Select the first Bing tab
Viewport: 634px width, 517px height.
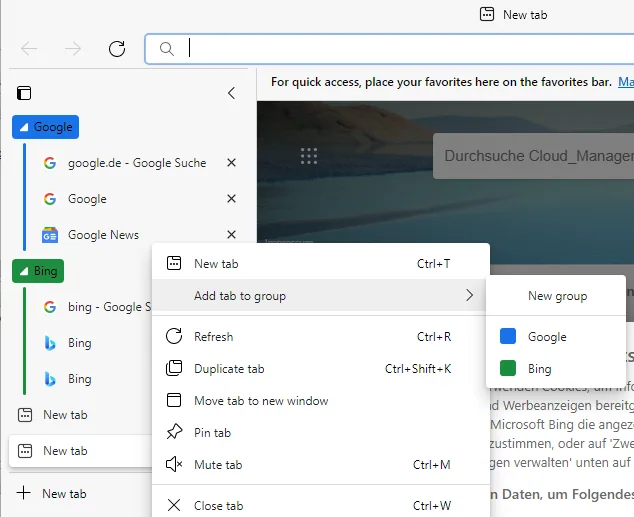pyautogui.click(x=95, y=343)
